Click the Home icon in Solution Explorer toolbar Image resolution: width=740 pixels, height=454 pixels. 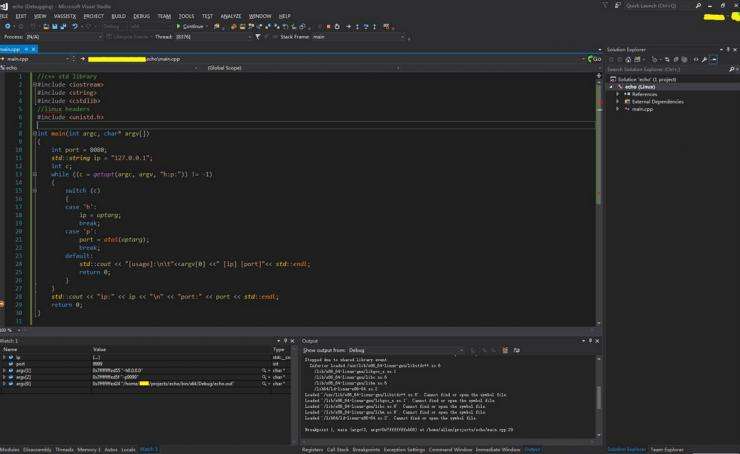tap(628, 59)
